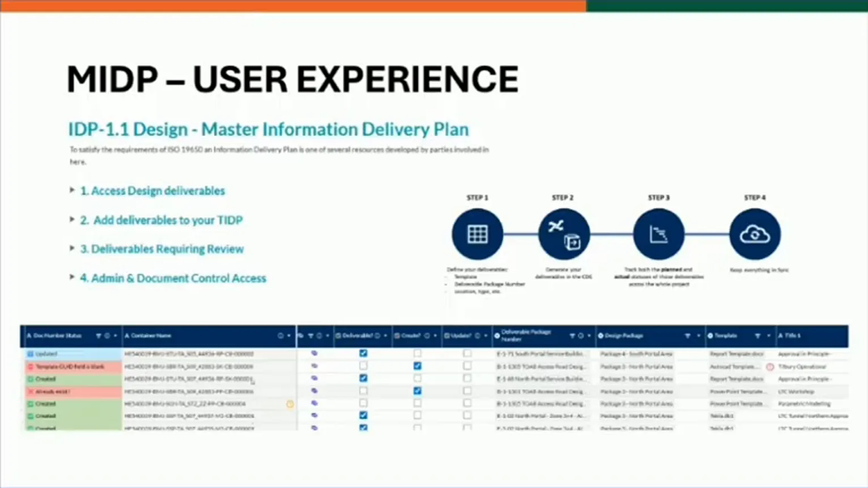Expand 2. Add deliverables to your TIDP
This screenshot has height=488, width=868.
coord(72,219)
